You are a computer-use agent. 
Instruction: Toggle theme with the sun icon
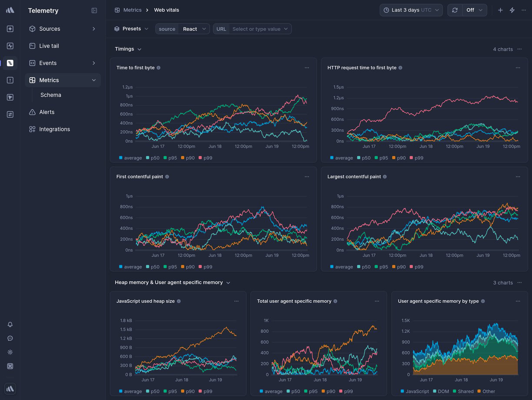click(10, 352)
